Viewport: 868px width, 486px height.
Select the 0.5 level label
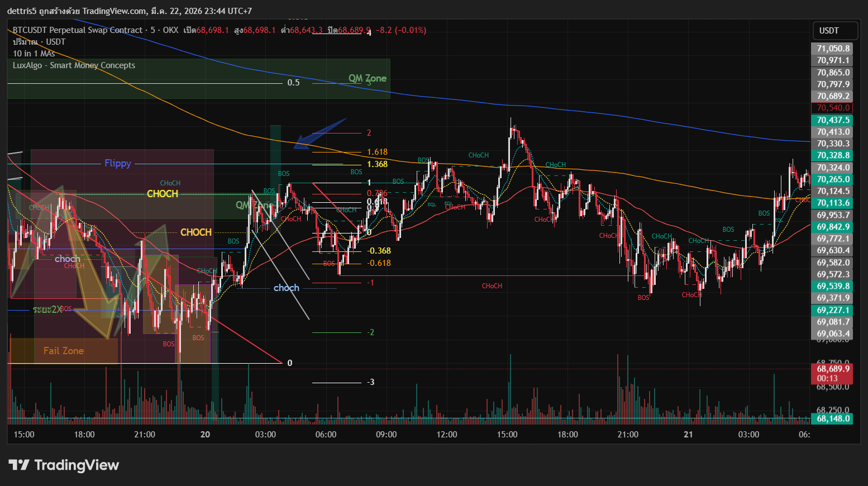pyautogui.click(x=293, y=83)
